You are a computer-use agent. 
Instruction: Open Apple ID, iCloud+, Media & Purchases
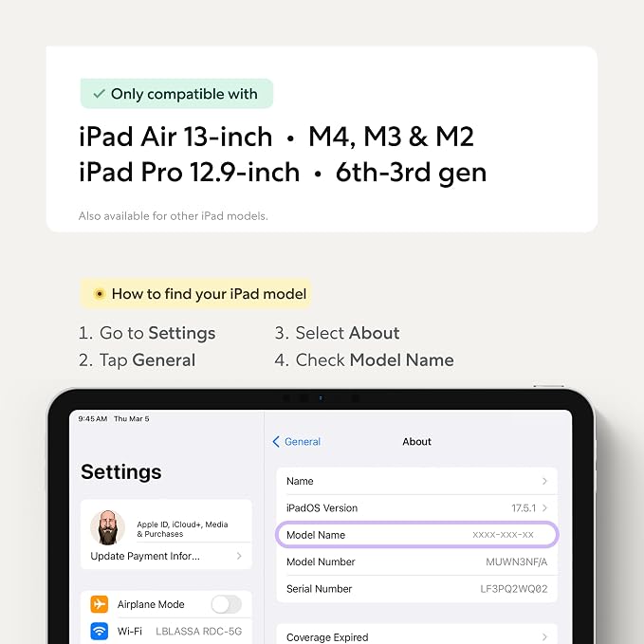click(182, 529)
